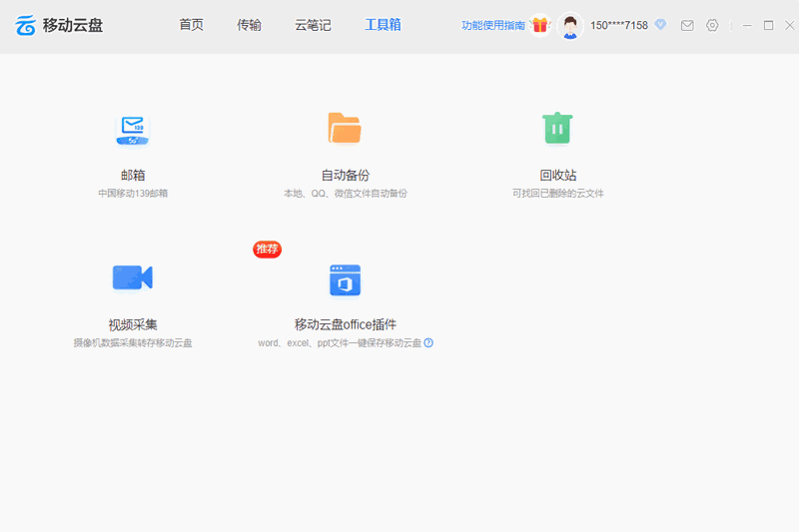Click the help question mark beside office插件 description
The width and height of the screenshot is (799, 532).
coord(428,342)
